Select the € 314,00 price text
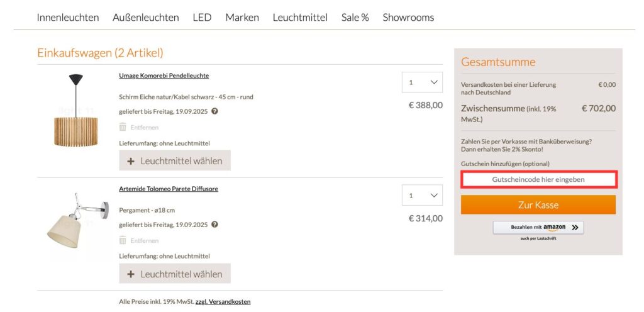 [426, 218]
